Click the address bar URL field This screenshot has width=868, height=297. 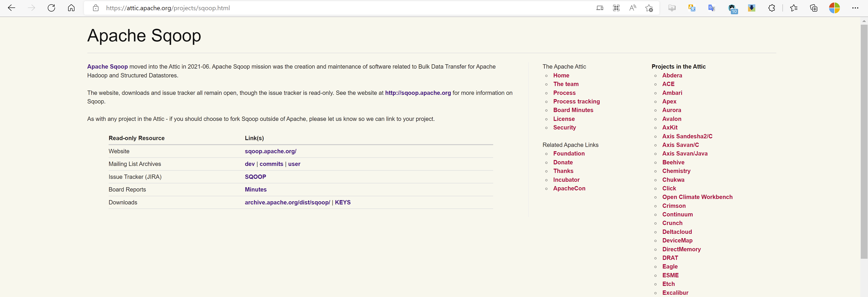(x=303, y=8)
